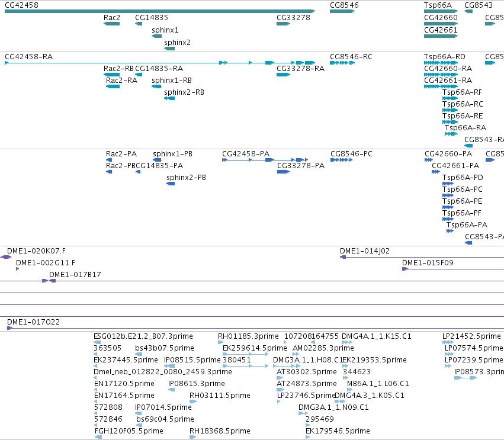Select protein label Tsp66A-PF
The width and height of the screenshot is (504, 440).
tap(461, 213)
